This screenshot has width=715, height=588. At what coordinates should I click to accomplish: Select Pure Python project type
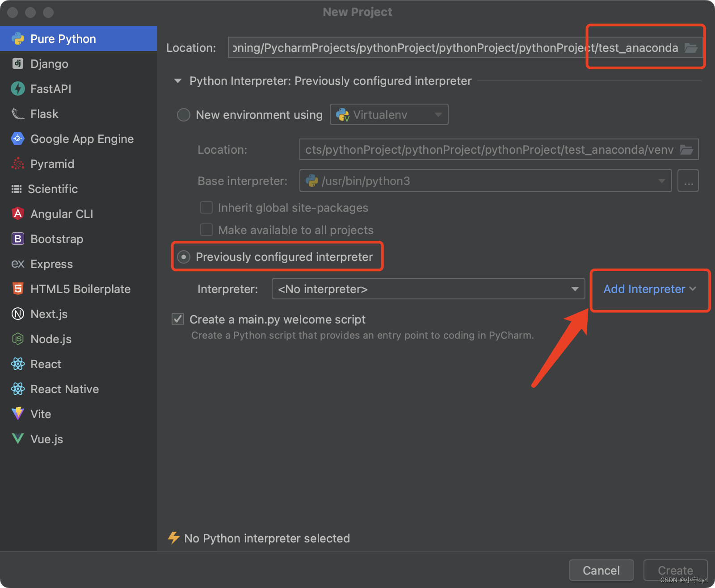pos(79,38)
